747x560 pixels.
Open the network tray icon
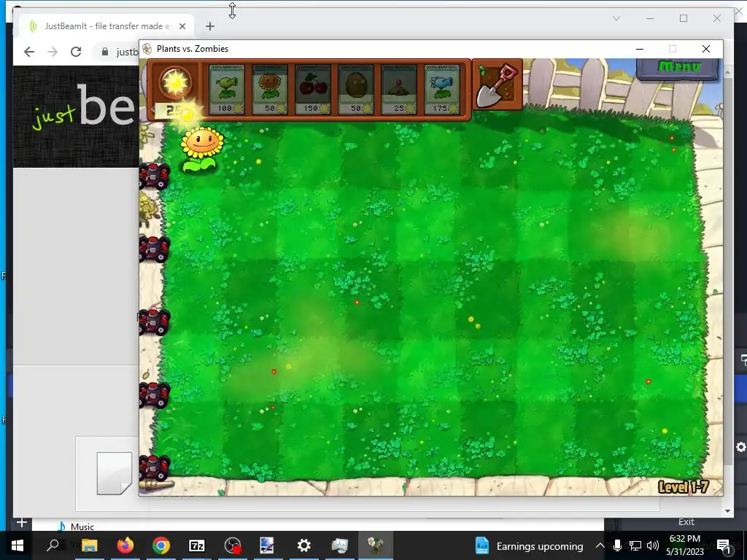635,545
